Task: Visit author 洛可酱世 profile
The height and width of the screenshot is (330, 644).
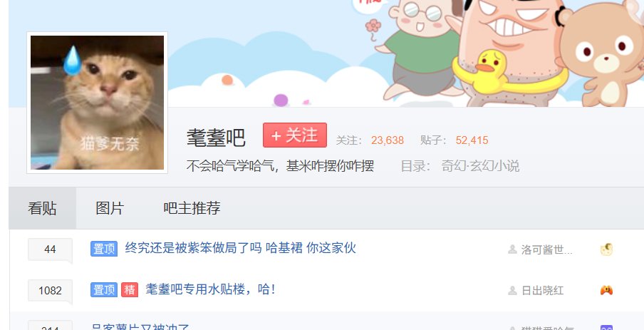Action: (x=546, y=249)
